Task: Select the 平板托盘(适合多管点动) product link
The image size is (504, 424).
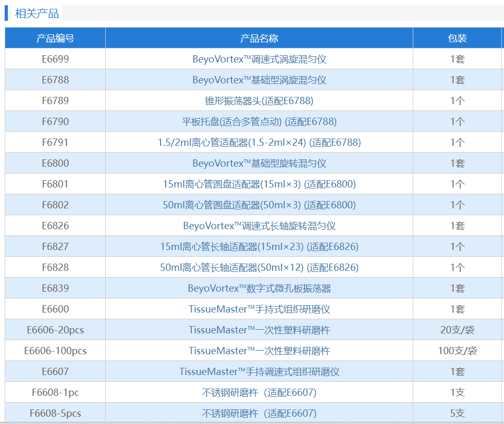Action: 259,121
